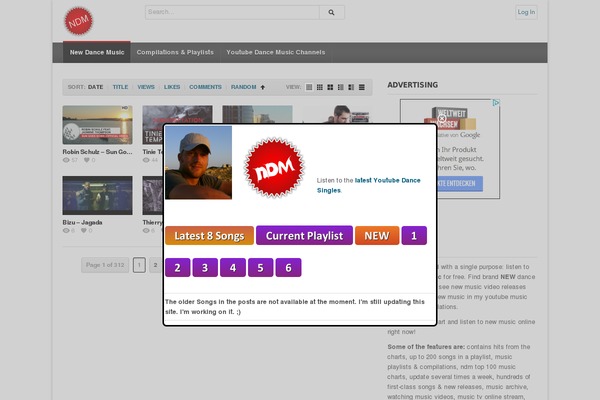Viewport: 600px width, 400px height.
Task: Sort videos by Date
Action: (95, 87)
